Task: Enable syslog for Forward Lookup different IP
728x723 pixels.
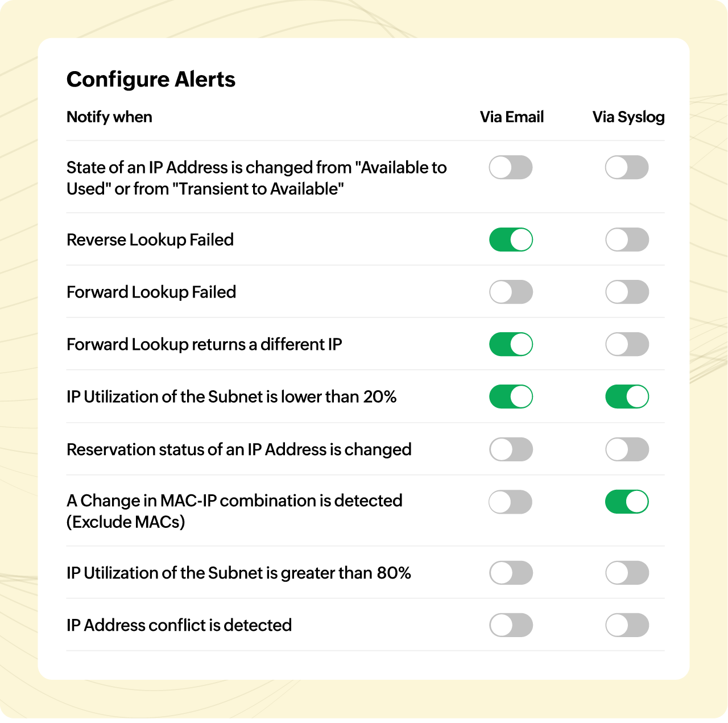Action: [x=627, y=344]
